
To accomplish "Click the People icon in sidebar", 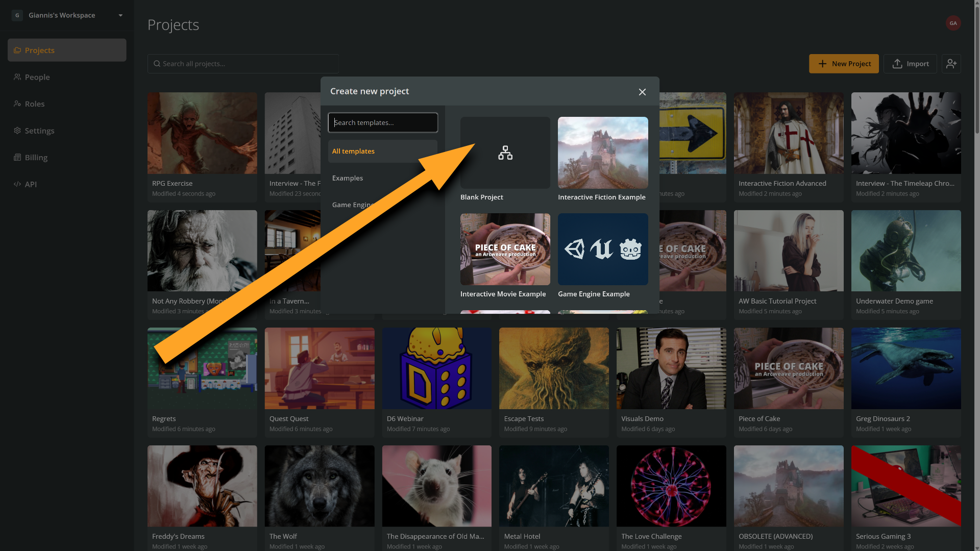I will [17, 77].
